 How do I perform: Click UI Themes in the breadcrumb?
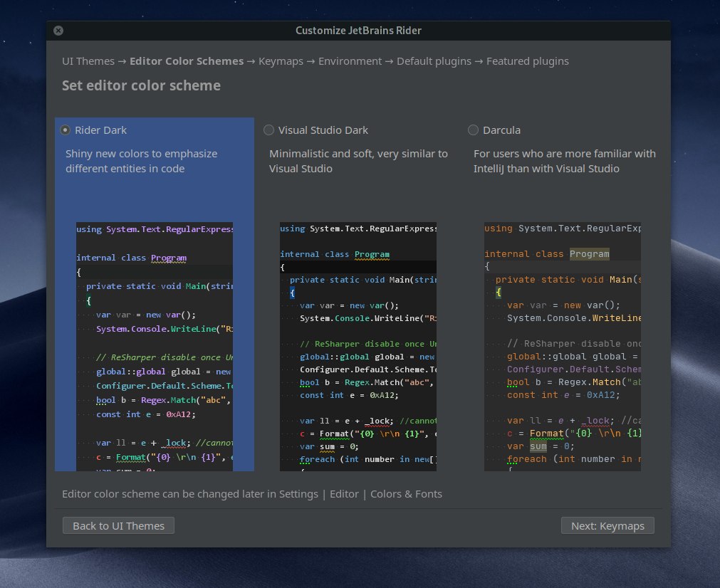tap(88, 61)
